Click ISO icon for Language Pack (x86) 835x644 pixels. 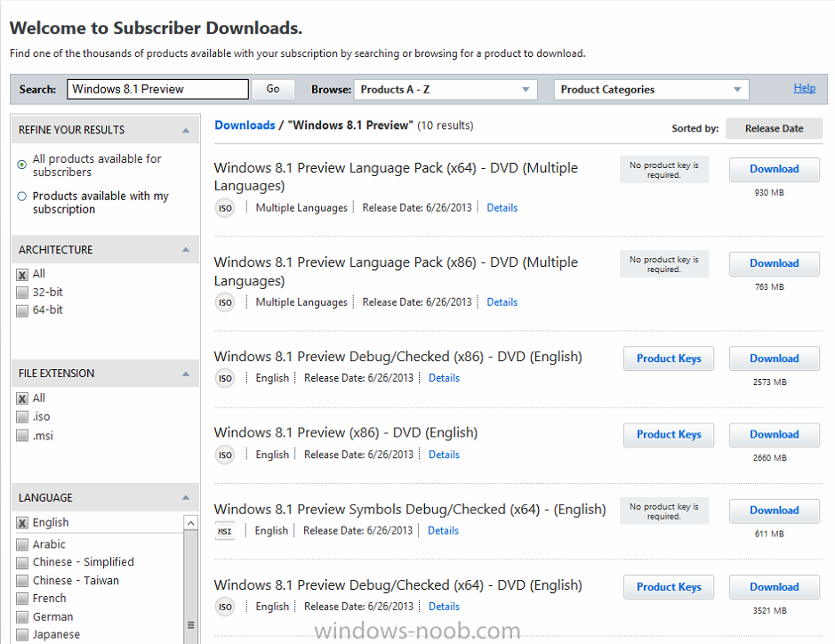click(x=225, y=302)
